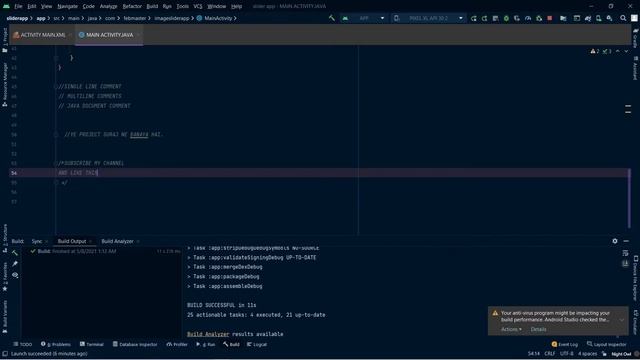Open the TODO tool window
This screenshot has height=360, width=640.
[22, 344]
